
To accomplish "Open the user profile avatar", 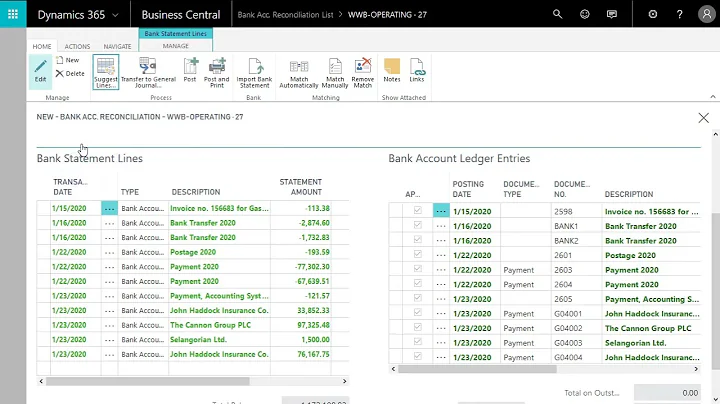I will [707, 14].
